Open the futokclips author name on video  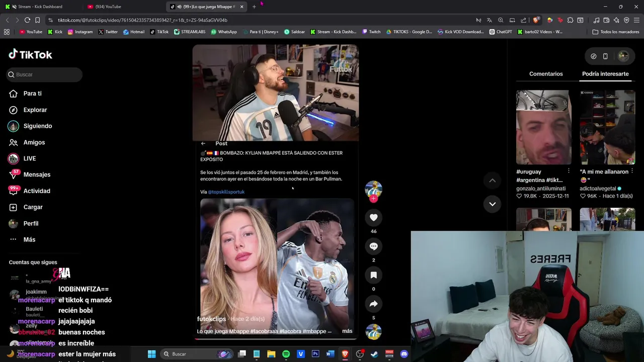pos(211,319)
